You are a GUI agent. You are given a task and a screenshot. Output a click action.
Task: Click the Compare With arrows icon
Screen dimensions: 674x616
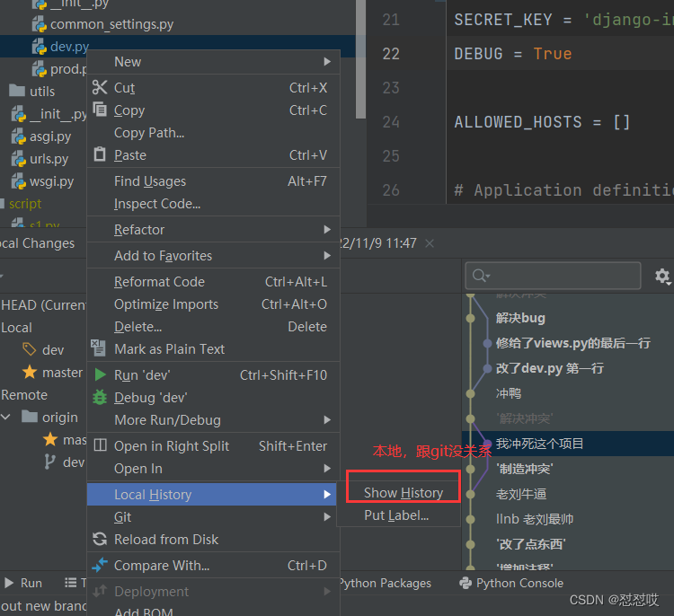coord(100,565)
